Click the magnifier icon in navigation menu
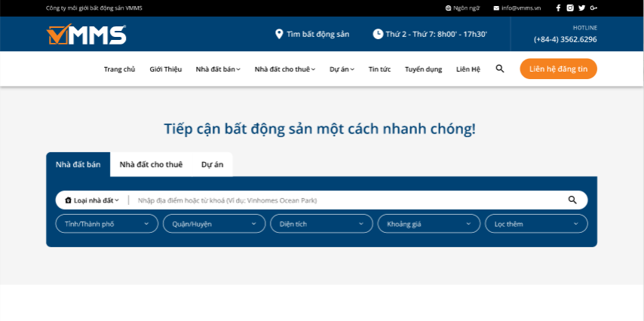 coord(500,69)
